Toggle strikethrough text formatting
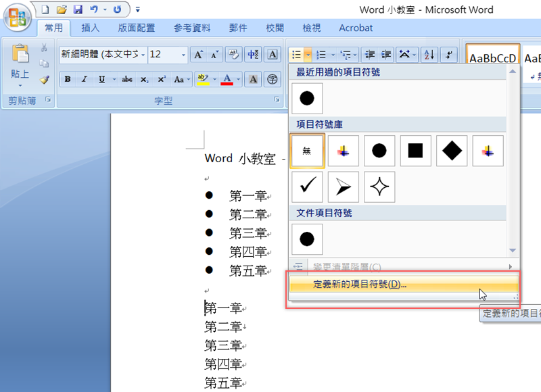This screenshot has height=392, width=541. 126,80
